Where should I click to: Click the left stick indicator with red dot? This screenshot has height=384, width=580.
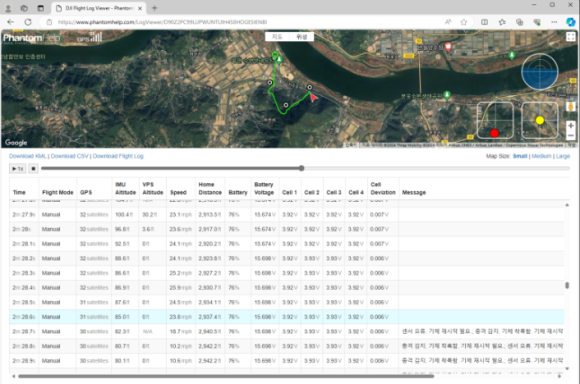click(495, 121)
